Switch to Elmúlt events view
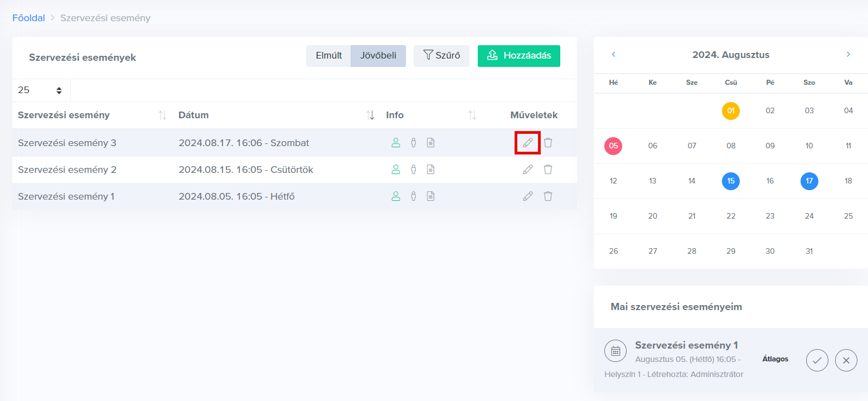Image resolution: width=868 pixels, height=401 pixels. coord(329,56)
